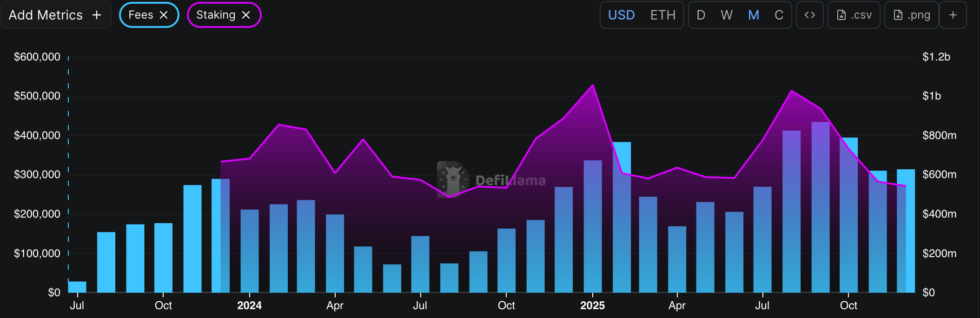Remove the Fees metric with its X
The width and height of the screenshot is (980, 318).
(164, 15)
